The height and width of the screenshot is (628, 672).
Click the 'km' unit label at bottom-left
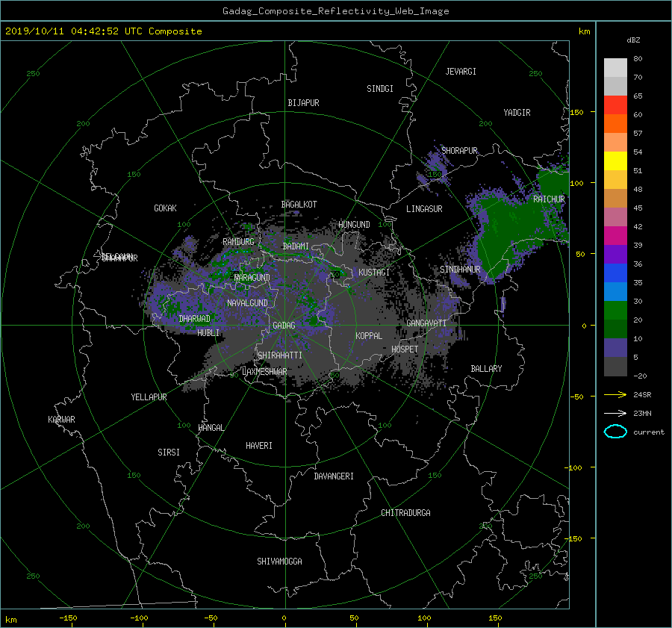pyautogui.click(x=10, y=620)
